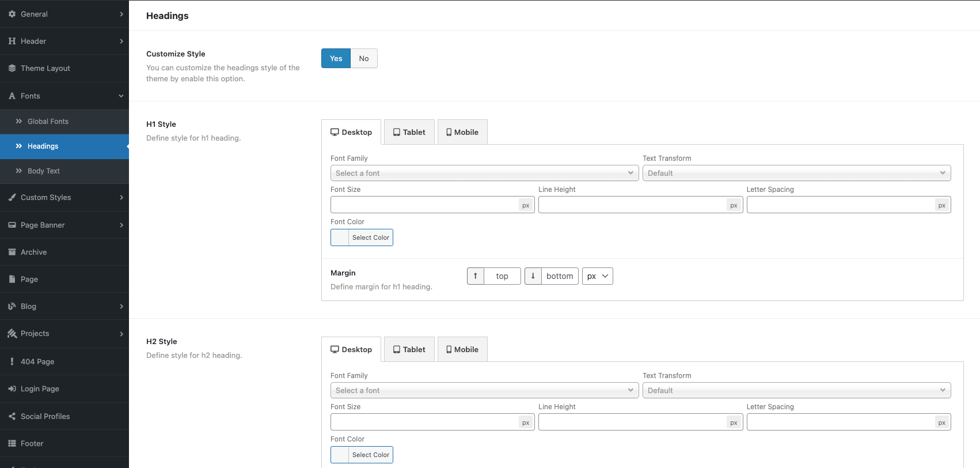
Task: Click the Social Profiles share icon
Action: pos(12,416)
